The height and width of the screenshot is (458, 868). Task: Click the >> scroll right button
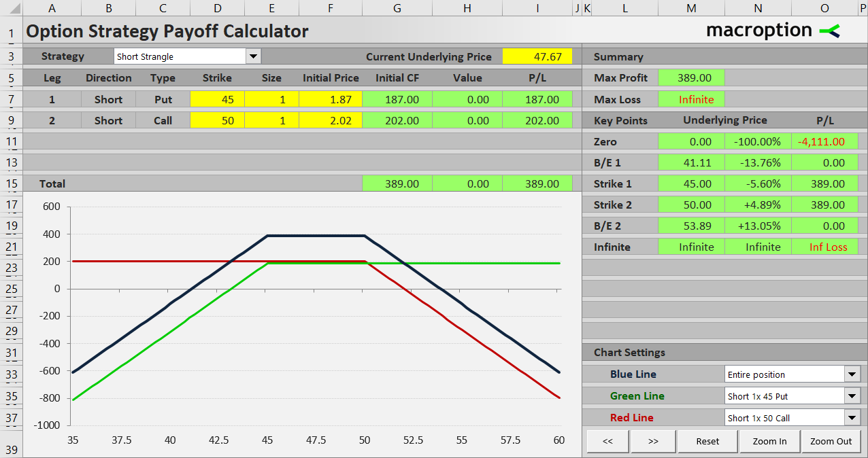point(653,441)
